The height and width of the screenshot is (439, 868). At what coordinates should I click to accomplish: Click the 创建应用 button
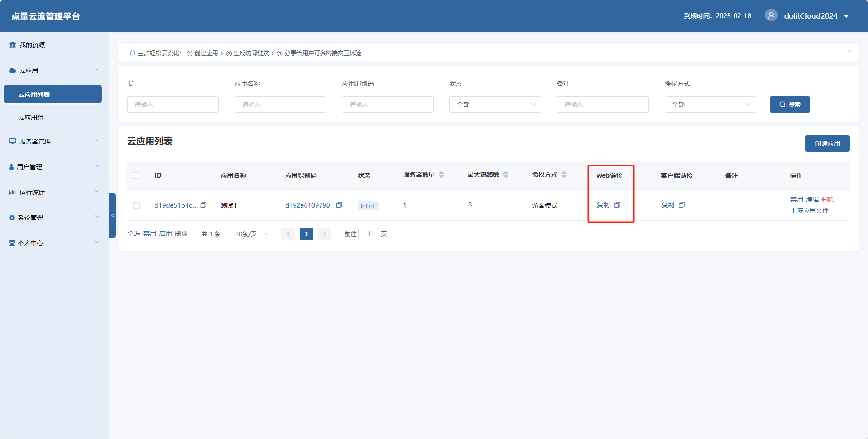[x=827, y=144]
